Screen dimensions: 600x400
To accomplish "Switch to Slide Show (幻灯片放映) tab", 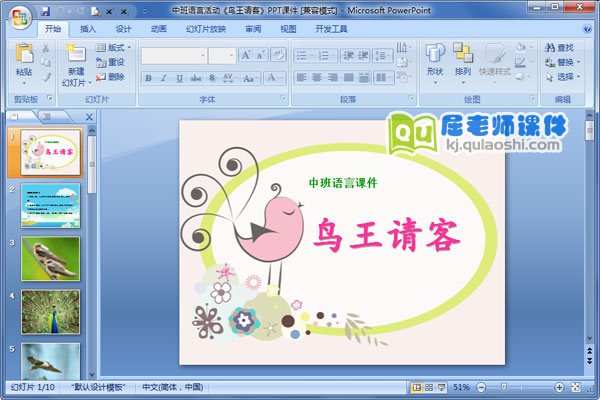I will click(x=206, y=29).
